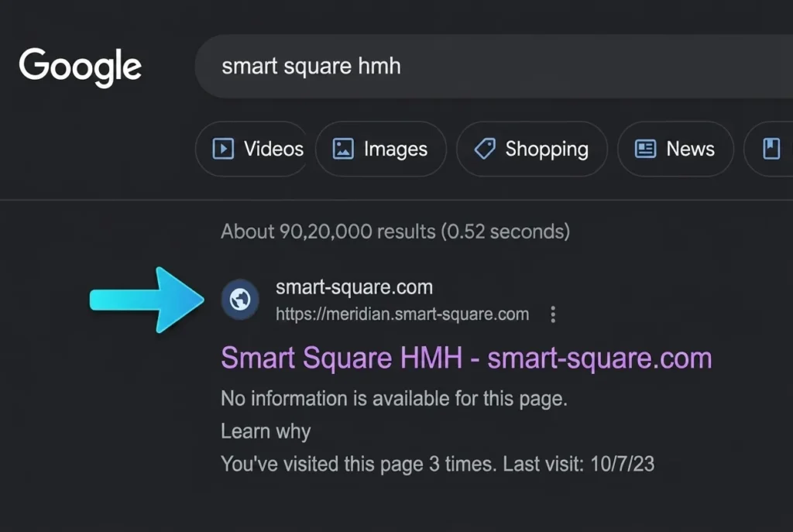Click the search box containing smart square hmh
The height and width of the screenshot is (532, 793).
coord(493,67)
